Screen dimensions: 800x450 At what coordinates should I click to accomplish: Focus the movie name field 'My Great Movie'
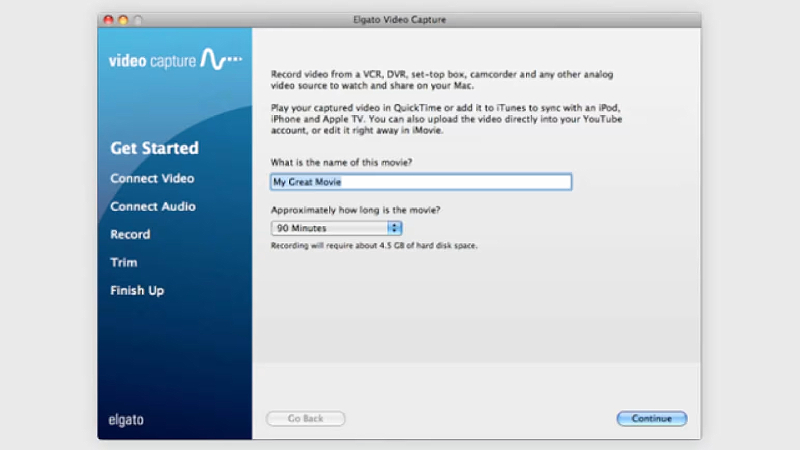[421, 182]
